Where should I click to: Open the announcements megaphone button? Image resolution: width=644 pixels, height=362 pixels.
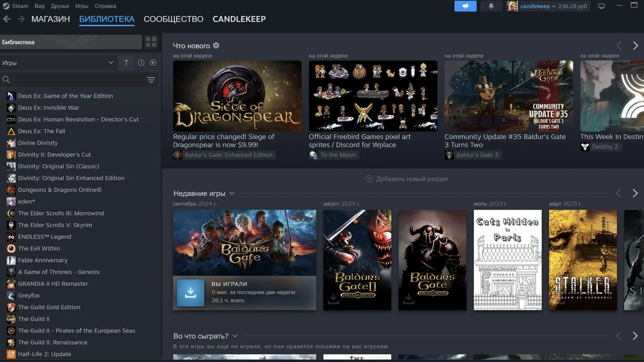coord(466,6)
